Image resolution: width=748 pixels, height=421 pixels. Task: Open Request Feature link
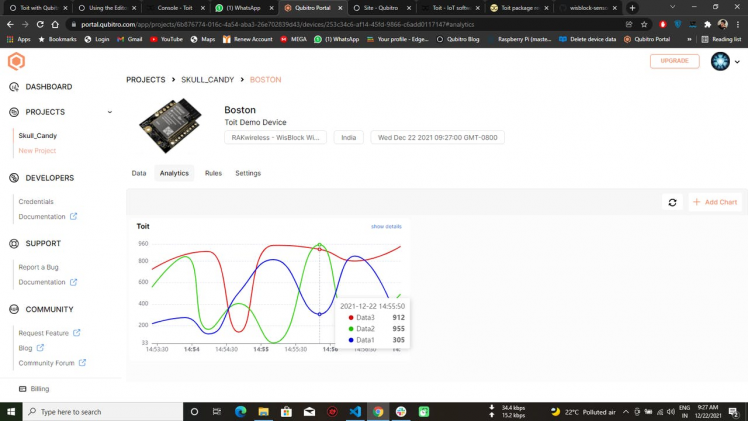[49, 333]
